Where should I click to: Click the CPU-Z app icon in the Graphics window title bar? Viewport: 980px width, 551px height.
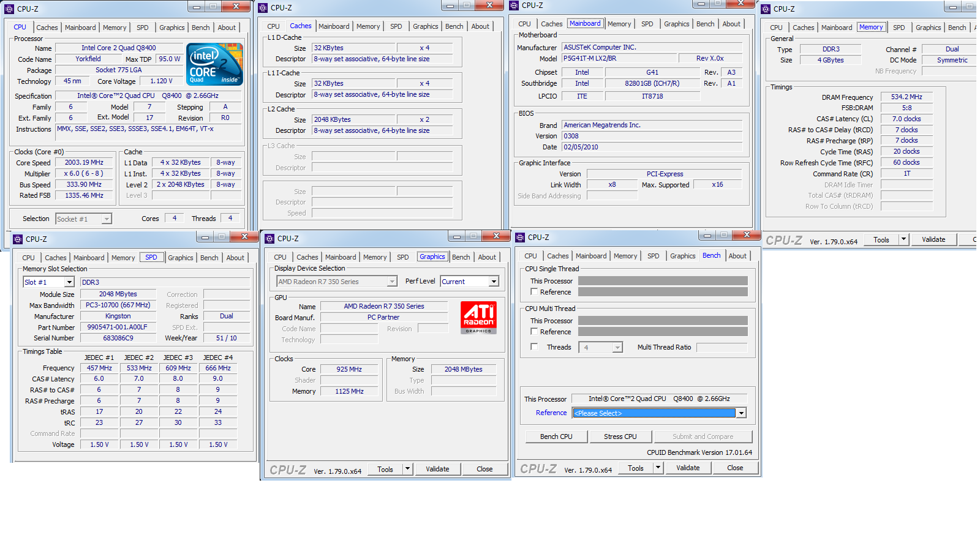click(x=269, y=239)
